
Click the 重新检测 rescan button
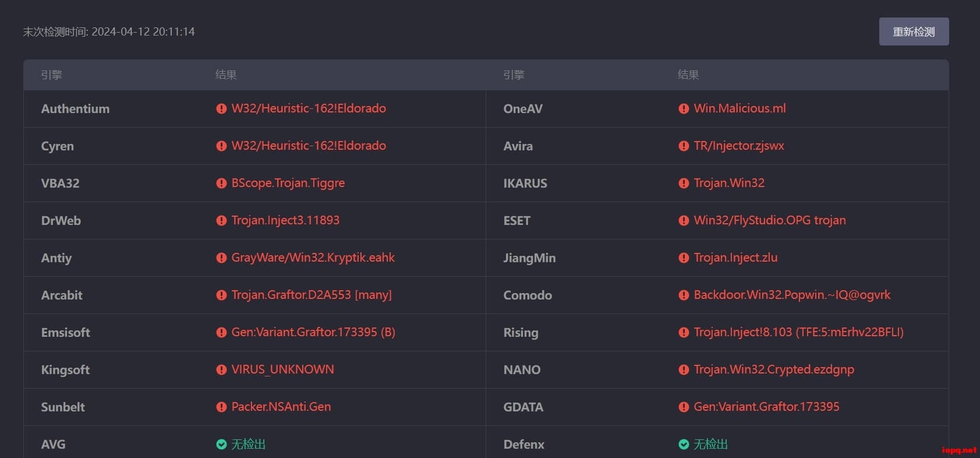pyautogui.click(x=914, y=31)
